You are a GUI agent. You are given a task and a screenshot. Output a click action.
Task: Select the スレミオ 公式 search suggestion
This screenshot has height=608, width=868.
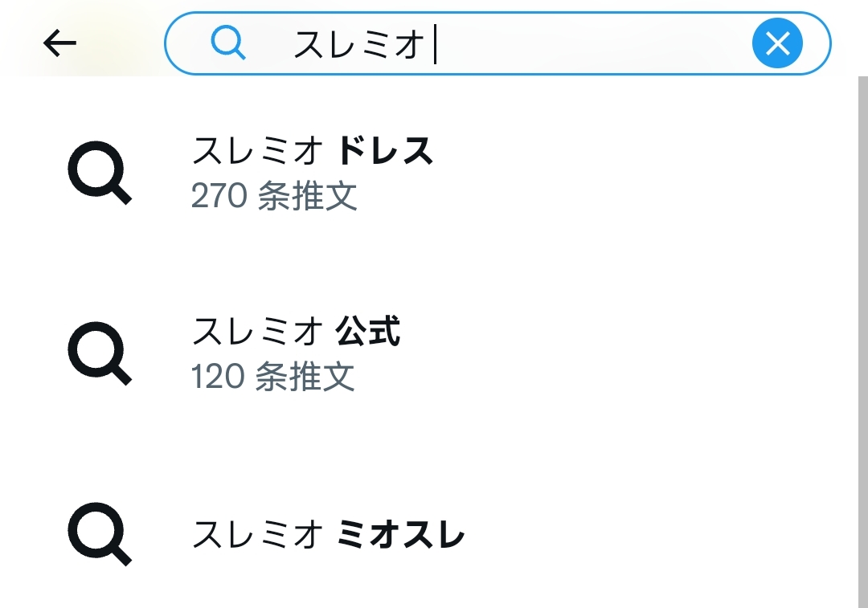(x=429, y=353)
